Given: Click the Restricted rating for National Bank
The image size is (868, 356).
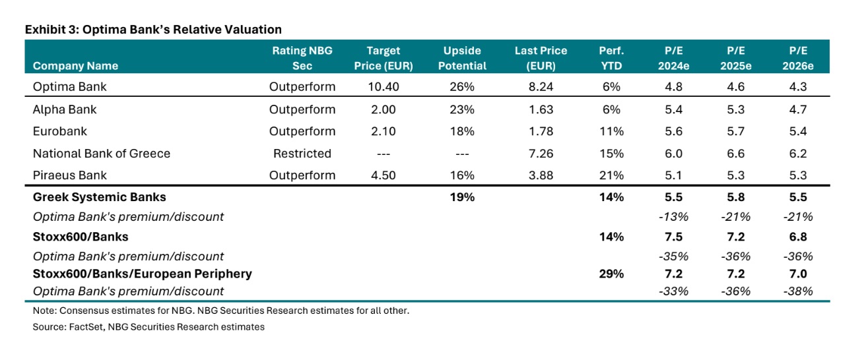Looking at the screenshot, I should pyautogui.click(x=302, y=154).
